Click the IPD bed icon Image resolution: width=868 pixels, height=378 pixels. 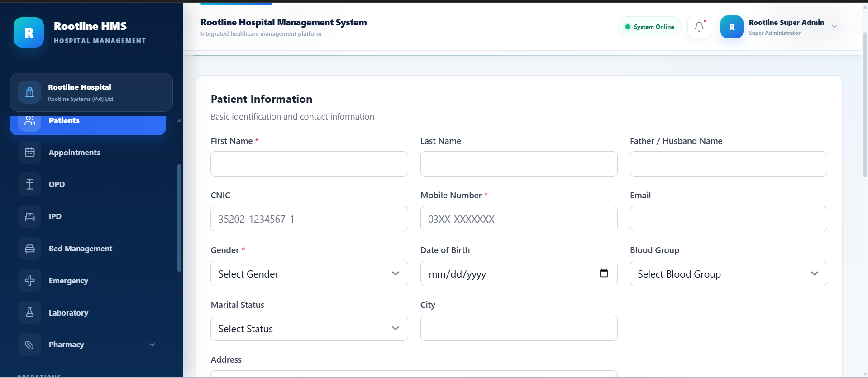(30, 216)
